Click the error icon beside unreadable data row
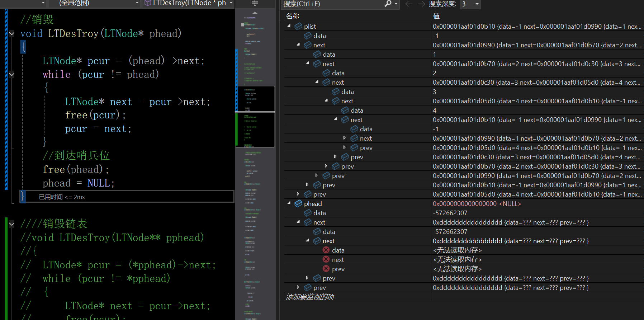Screen dimensions: 644x320 pyautogui.click(x=326, y=250)
